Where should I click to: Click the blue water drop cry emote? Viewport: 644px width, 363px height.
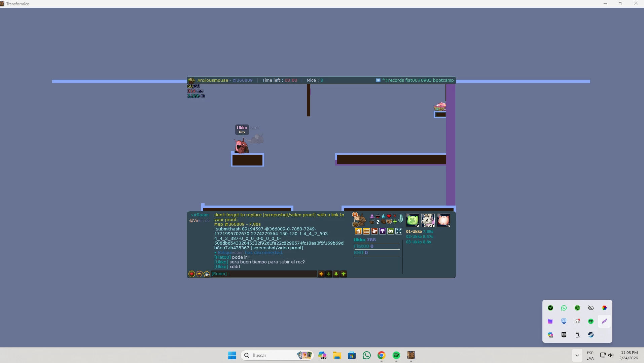[383, 216]
